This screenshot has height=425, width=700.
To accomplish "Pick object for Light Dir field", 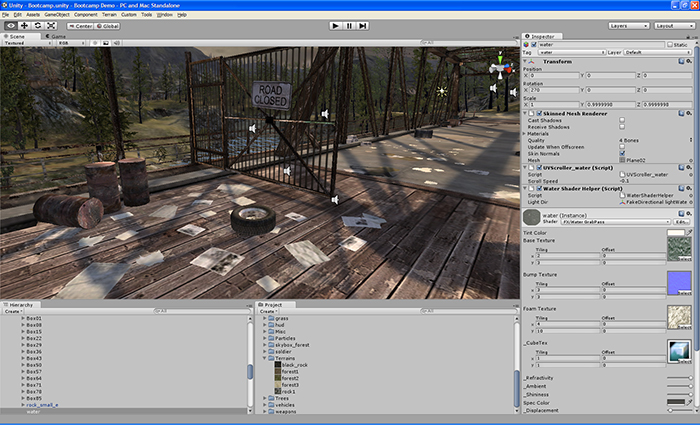I will click(x=691, y=202).
